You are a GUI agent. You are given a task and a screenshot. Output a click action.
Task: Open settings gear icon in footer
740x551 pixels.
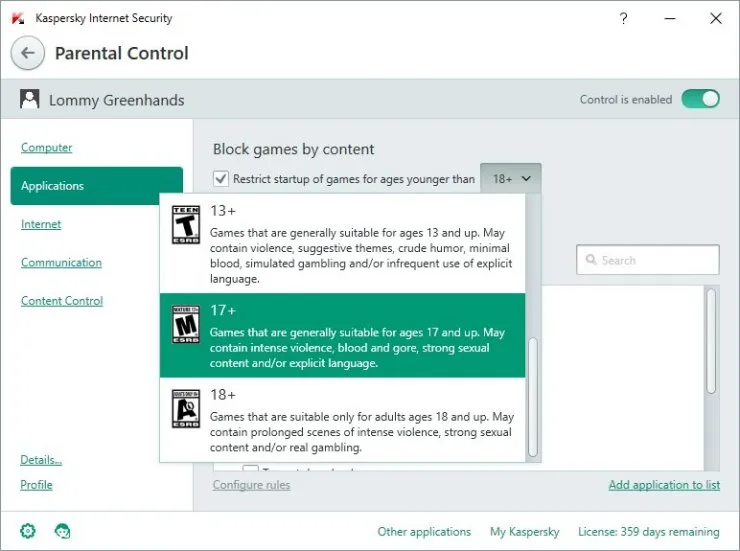[25, 531]
